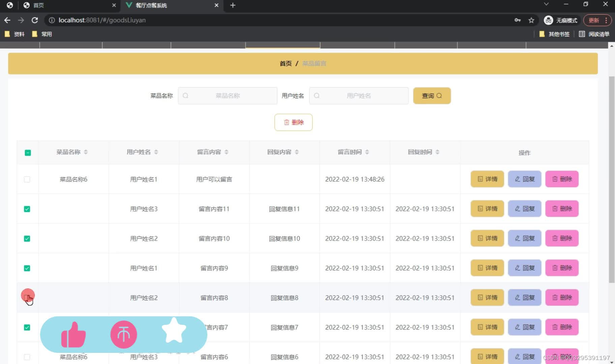Click 回复 for the 留言内容10 row
The image size is (615, 364).
click(525, 238)
